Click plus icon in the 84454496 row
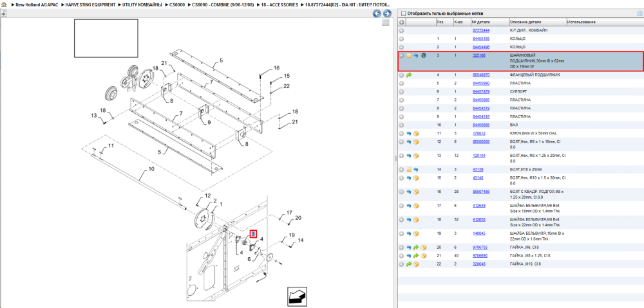 (402, 47)
